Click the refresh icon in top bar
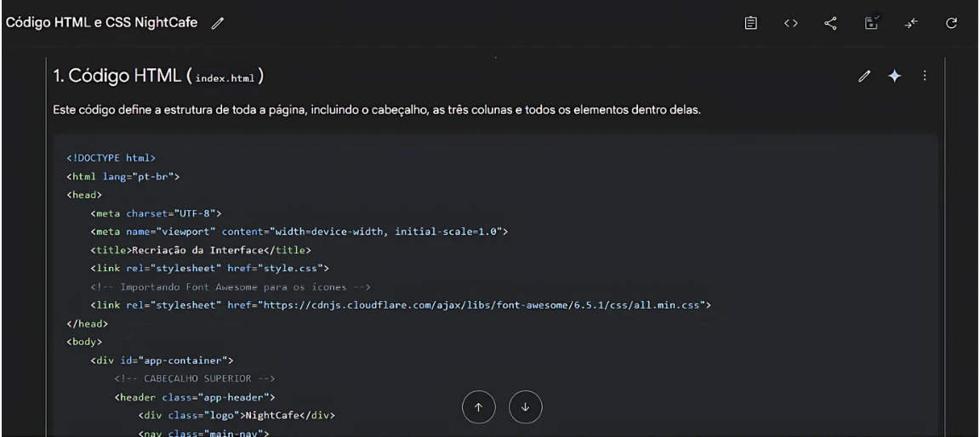This screenshot has width=980, height=437. point(952,22)
